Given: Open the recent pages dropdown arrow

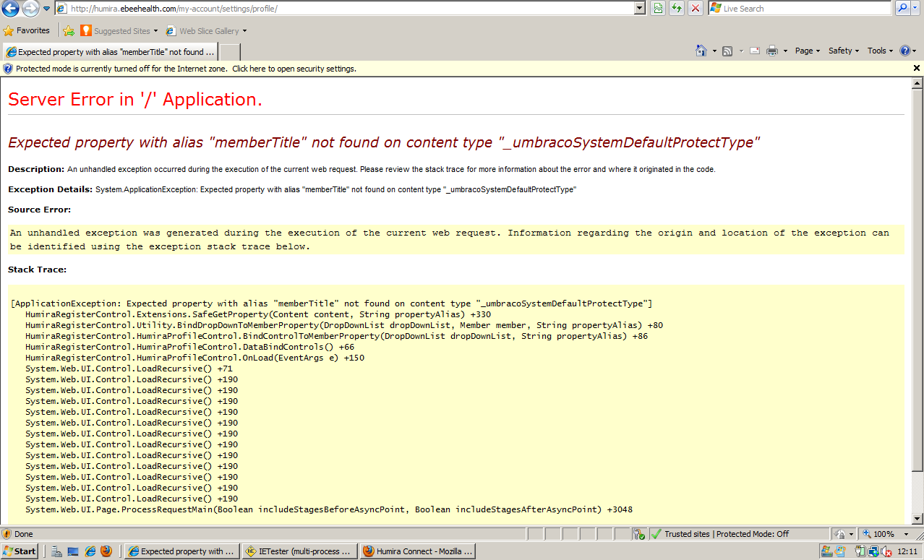Looking at the screenshot, I should (46, 9).
